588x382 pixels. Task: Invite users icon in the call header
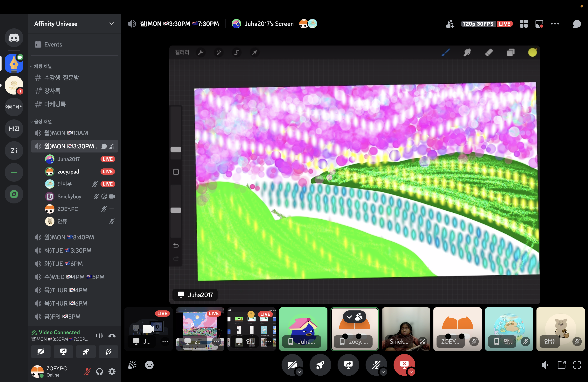coord(450,24)
